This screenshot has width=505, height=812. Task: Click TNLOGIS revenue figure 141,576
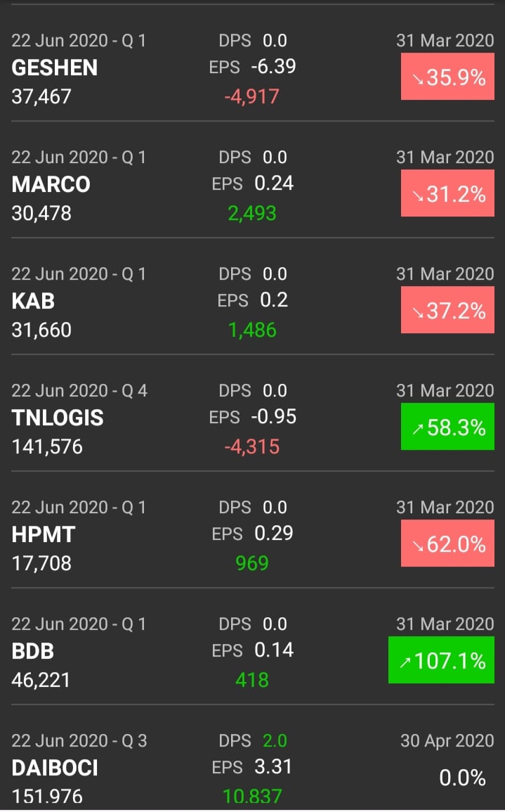coord(47,446)
